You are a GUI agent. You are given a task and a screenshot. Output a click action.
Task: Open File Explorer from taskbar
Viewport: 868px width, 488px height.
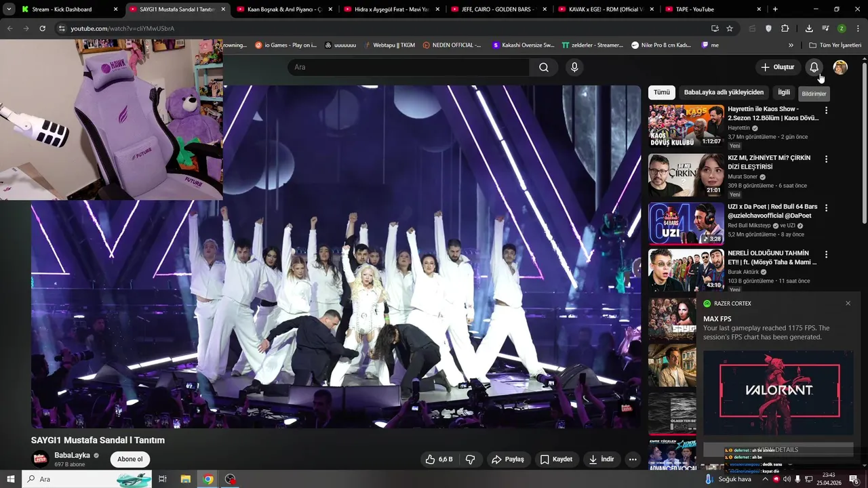click(x=185, y=479)
